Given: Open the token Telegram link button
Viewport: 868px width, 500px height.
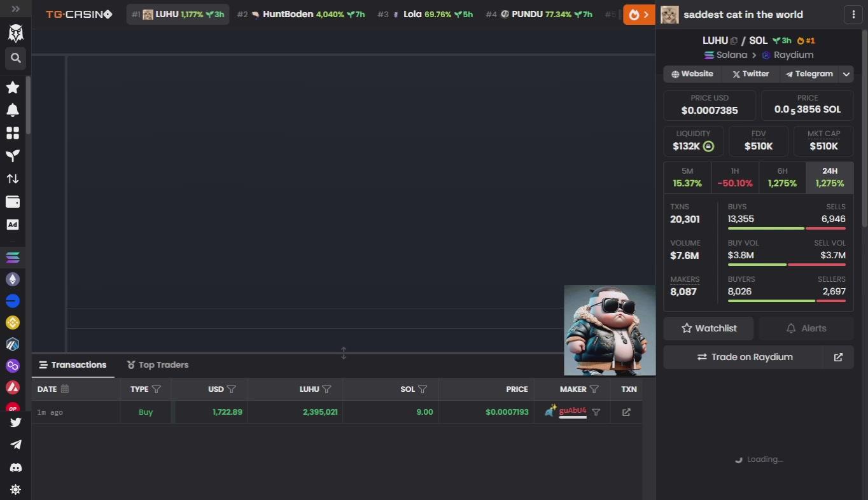Looking at the screenshot, I should (809, 74).
